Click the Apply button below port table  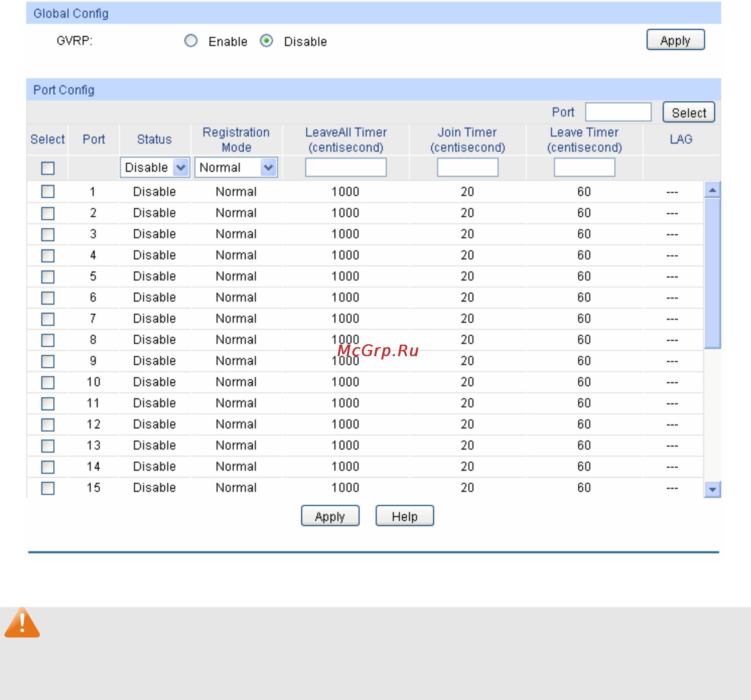[330, 516]
